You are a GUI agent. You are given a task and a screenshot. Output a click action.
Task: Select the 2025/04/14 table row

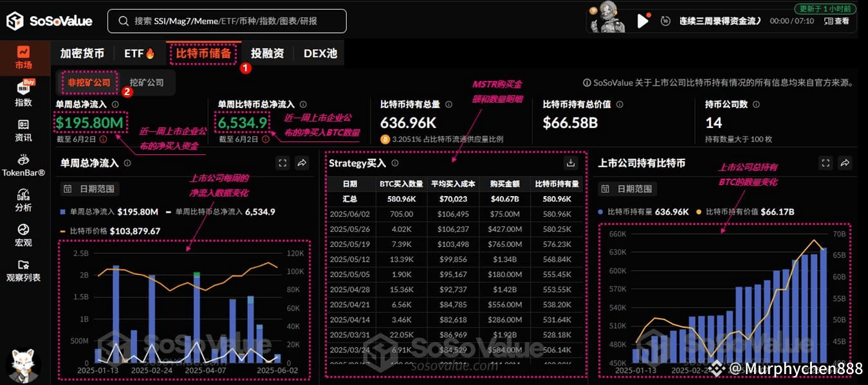click(455, 319)
